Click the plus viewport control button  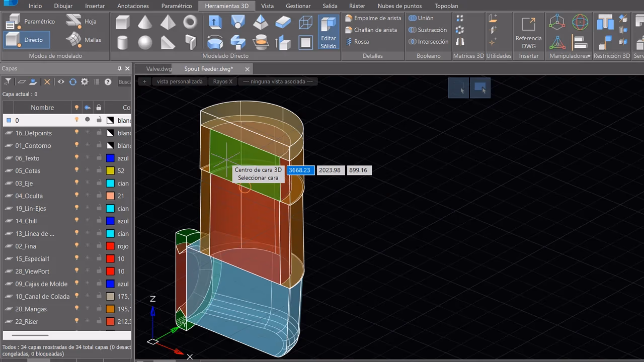(144, 81)
